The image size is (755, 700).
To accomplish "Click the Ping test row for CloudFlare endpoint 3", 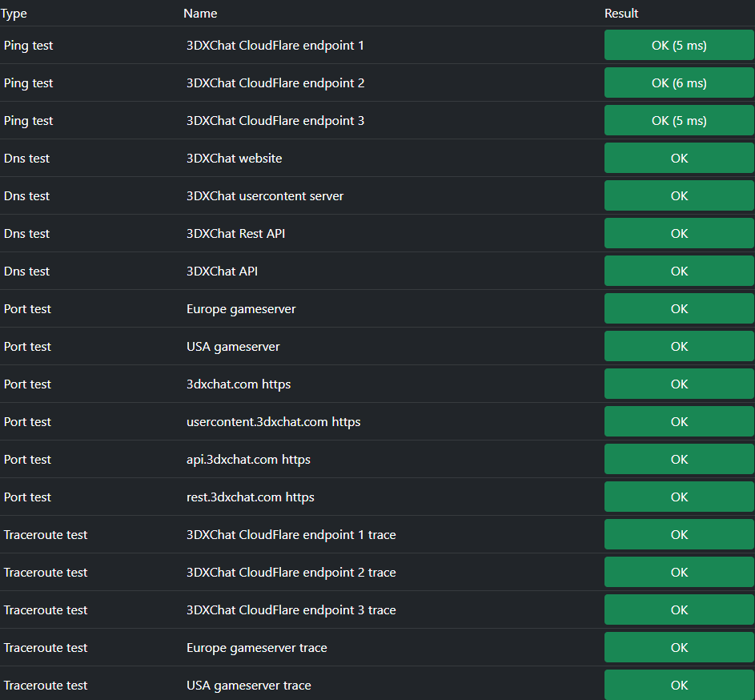I will point(28,120).
